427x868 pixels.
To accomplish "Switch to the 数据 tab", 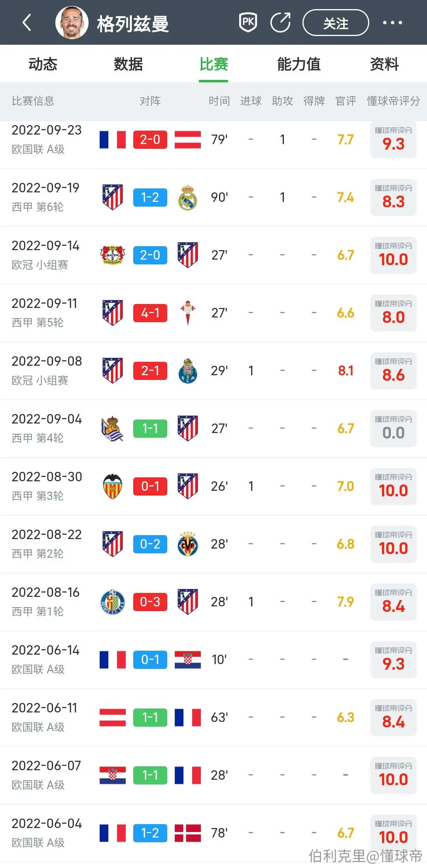I will [x=128, y=64].
